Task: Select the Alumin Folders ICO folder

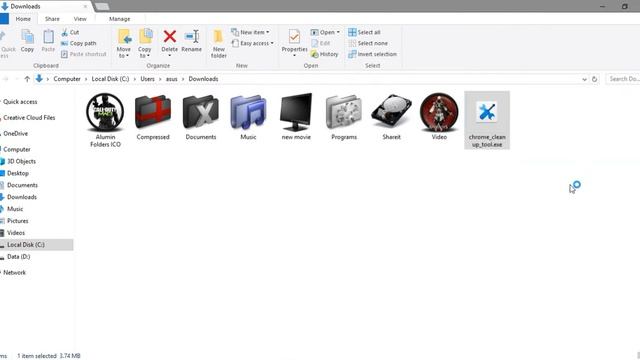Action: click(105, 120)
